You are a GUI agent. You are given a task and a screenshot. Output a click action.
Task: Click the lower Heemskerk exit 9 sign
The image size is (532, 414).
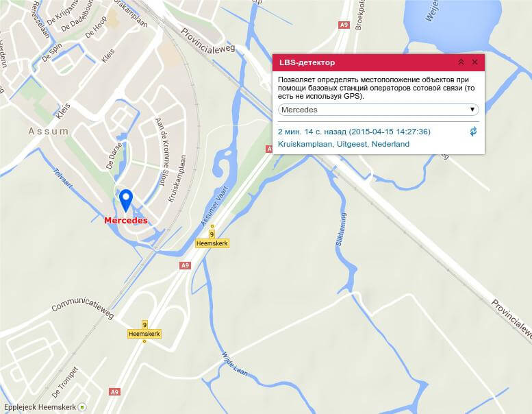[144, 330]
